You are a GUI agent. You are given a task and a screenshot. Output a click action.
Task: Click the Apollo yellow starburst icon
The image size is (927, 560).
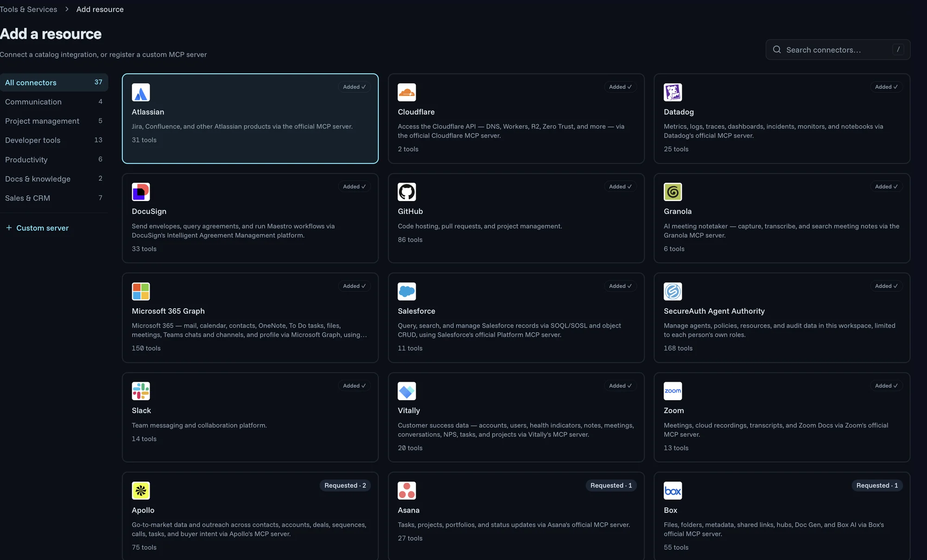click(141, 491)
